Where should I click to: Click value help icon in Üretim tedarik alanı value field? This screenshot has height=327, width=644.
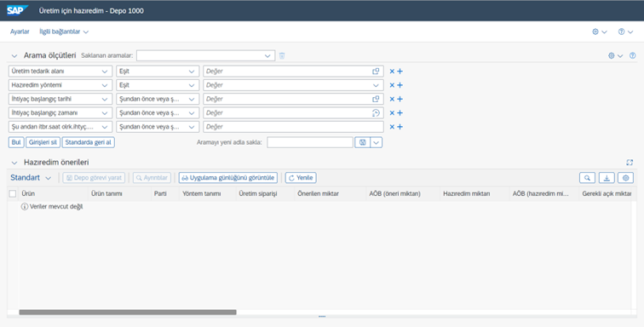(376, 71)
